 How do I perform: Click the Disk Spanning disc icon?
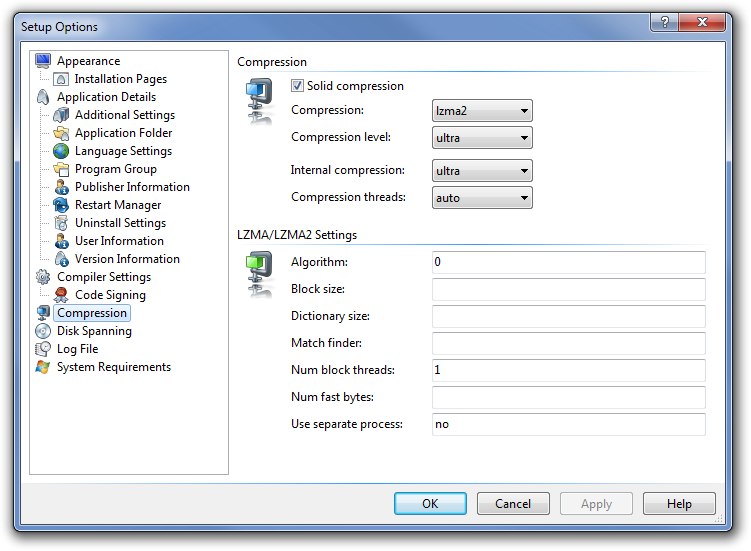coord(43,331)
